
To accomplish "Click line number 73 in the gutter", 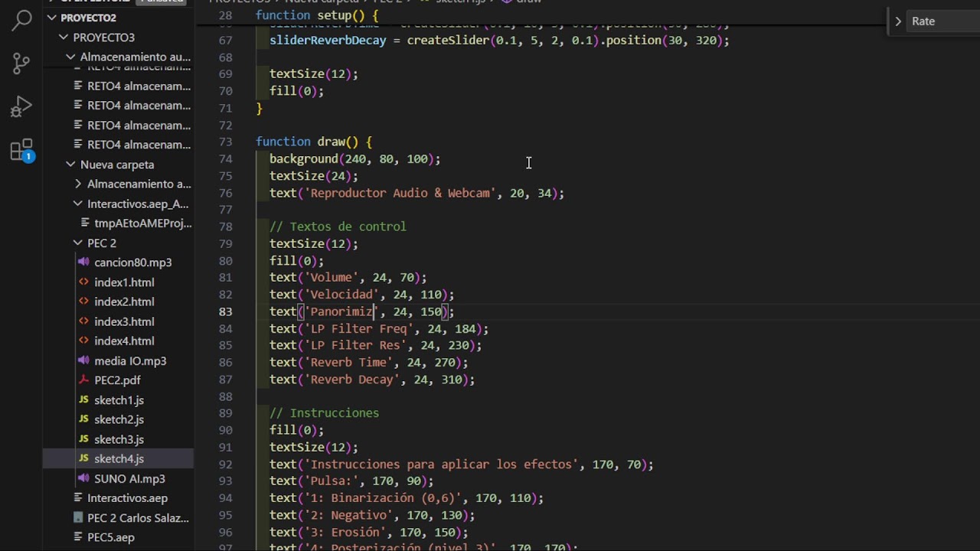I will [225, 142].
